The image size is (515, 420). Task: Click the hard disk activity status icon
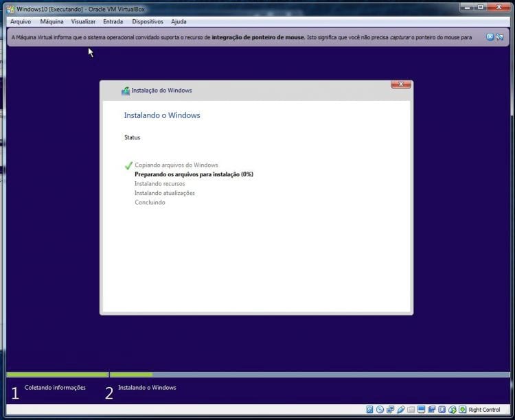(369, 410)
